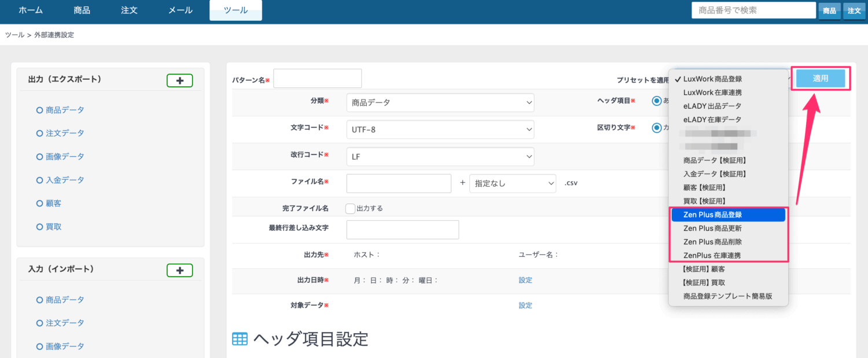Select the radio bullet for export 注文データ
The image size is (868, 358).
[39, 133]
